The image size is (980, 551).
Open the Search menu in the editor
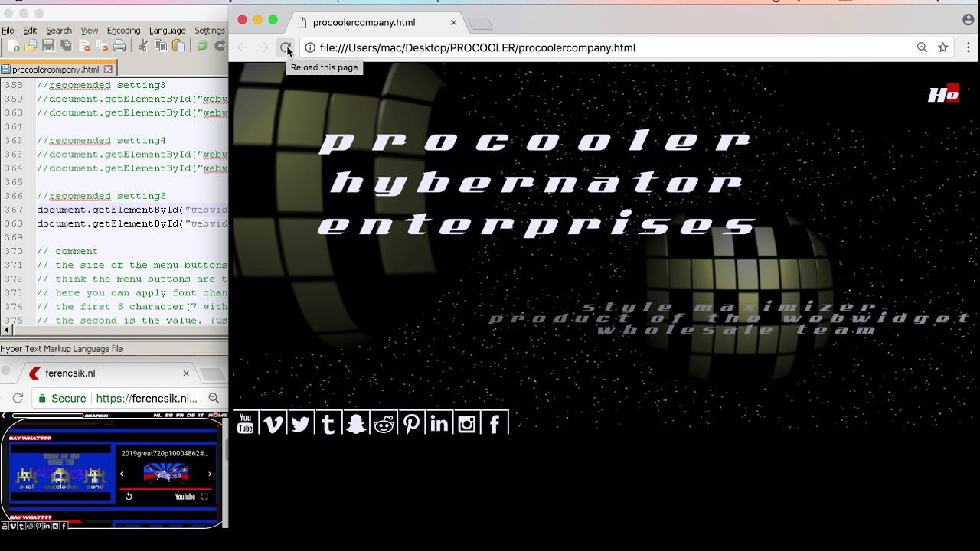pyautogui.click(x=59, y=31)
